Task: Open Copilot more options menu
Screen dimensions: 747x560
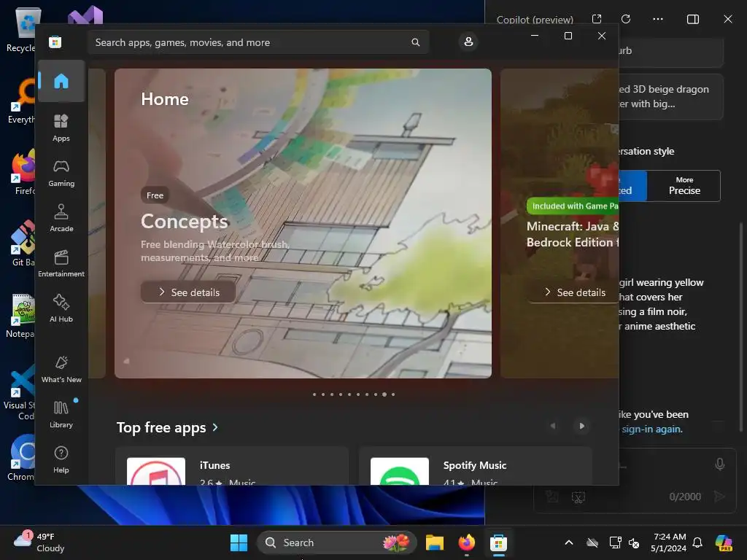Action: [x=658, y=19]
